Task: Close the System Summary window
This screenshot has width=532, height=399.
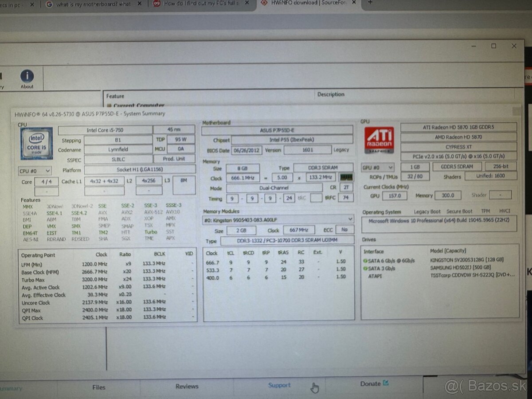Action: click(516, 111)
